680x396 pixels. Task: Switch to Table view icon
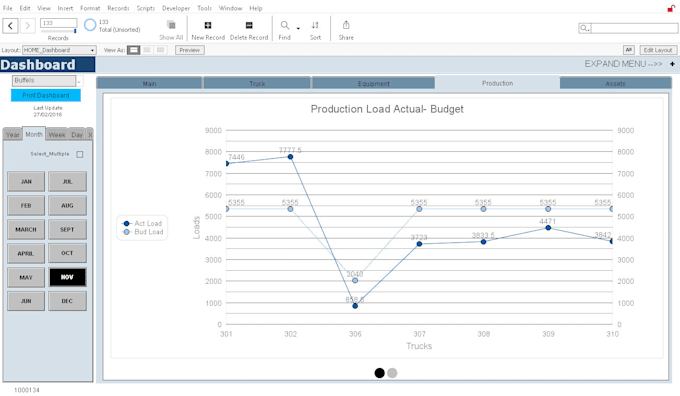tap(160, 50)
